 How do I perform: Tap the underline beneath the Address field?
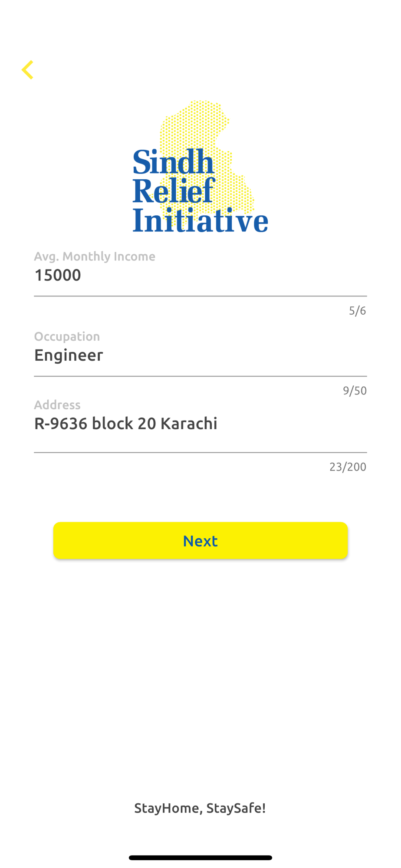(x=200, y=453)
